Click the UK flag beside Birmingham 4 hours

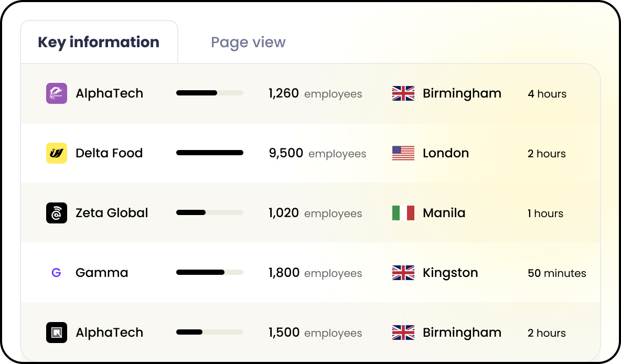click(x=403, y=93)
